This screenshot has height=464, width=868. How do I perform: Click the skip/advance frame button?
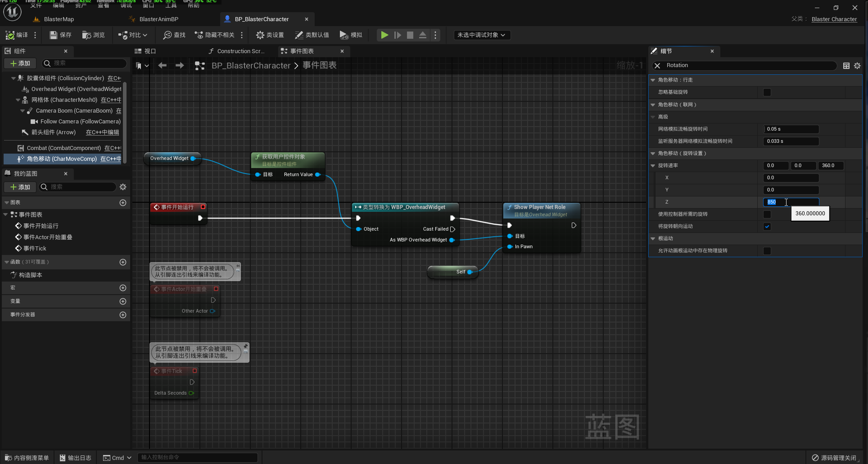398,35
